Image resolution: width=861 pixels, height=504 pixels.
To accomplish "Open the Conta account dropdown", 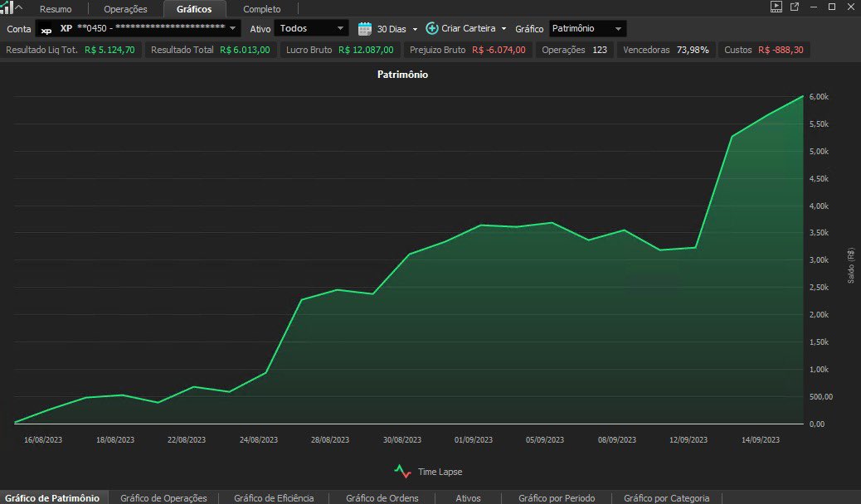I will tap(138, 28).
